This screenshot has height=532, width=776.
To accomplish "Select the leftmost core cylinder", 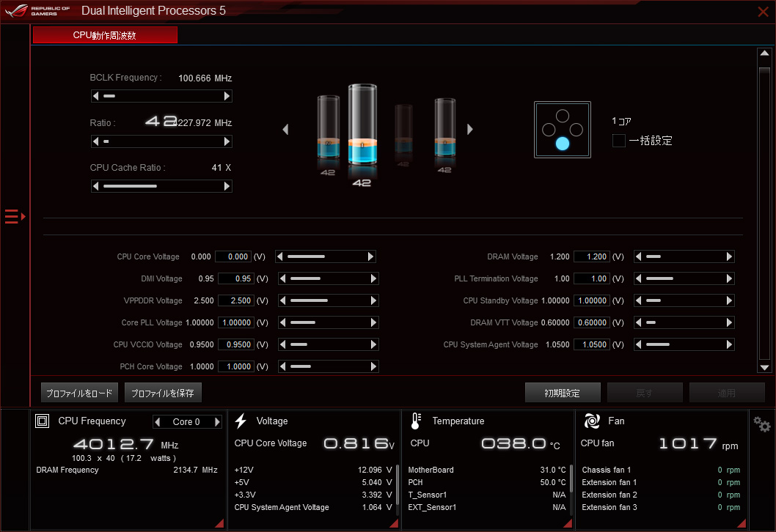I will pyautogui.click(x=328, y=127).
